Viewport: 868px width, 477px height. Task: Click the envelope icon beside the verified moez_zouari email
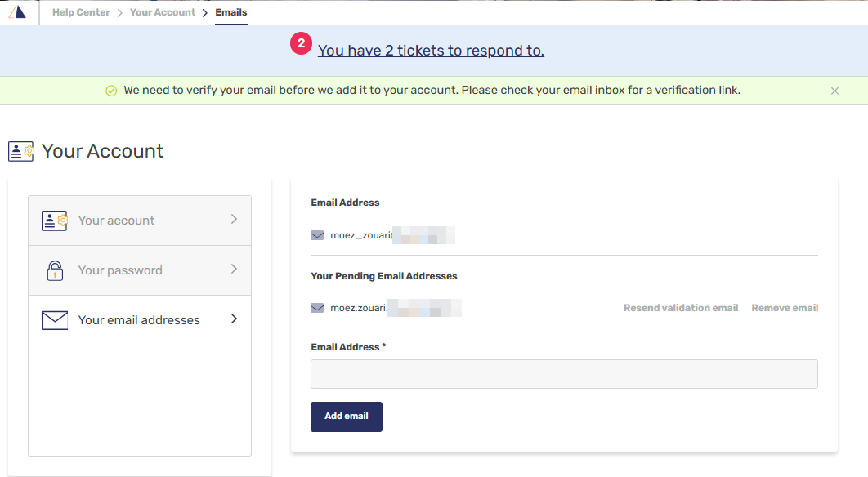(317, 235)
